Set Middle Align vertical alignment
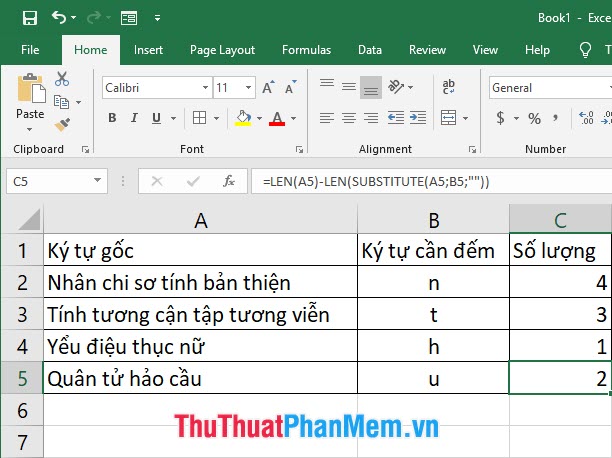Viewport: 612px width, 458px height. (x=349, y=87)
